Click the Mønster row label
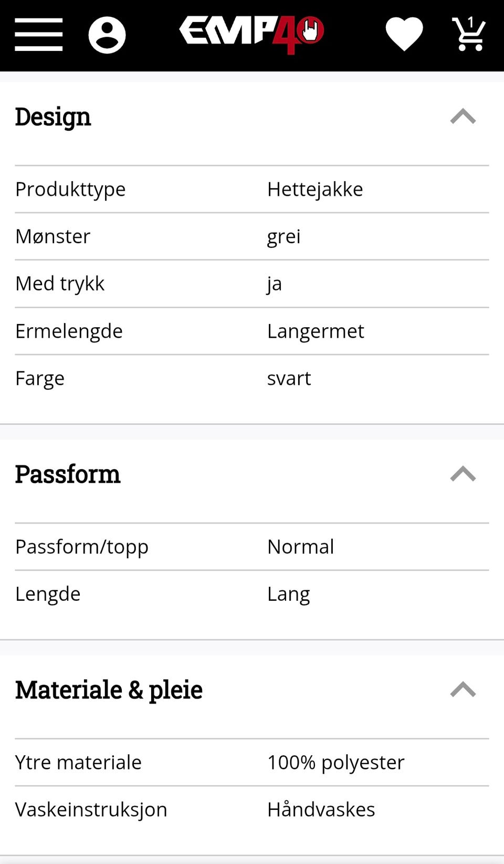 coord(53,236)
